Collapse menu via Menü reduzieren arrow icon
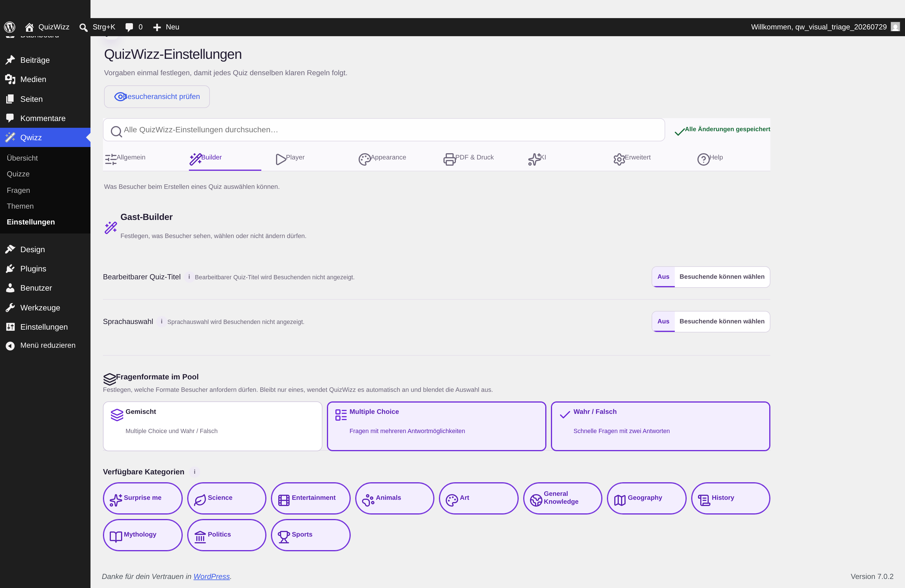Image resolution: width=905 pixels, height=588 pixels. point(10,345)
